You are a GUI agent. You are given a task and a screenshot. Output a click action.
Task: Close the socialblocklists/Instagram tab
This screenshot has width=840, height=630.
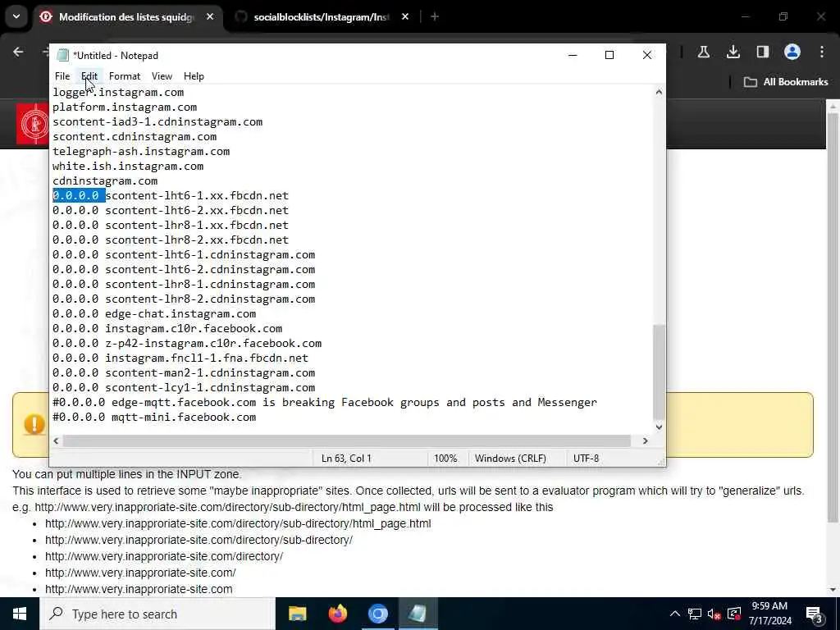point(405,17)
